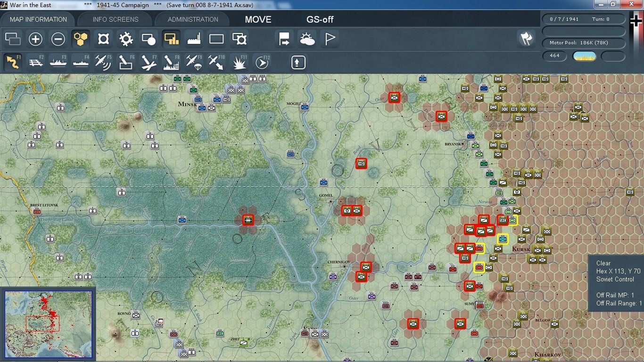Toggle the rectangle-with-circle map overlay
This screenshot has width=644, height=362.
pyautogui.click(x=149, y=39)
